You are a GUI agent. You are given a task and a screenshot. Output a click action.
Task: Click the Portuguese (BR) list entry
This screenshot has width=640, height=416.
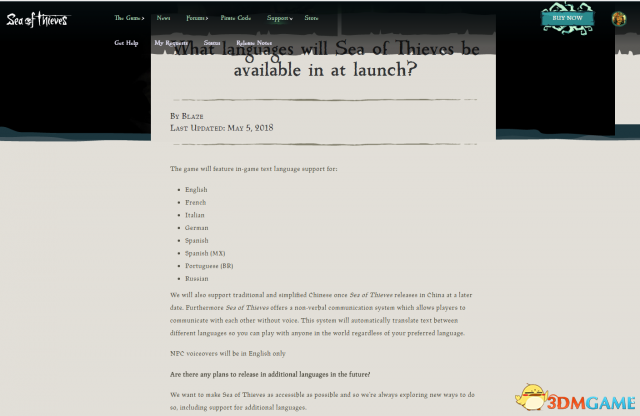click(x=209, y=266)
